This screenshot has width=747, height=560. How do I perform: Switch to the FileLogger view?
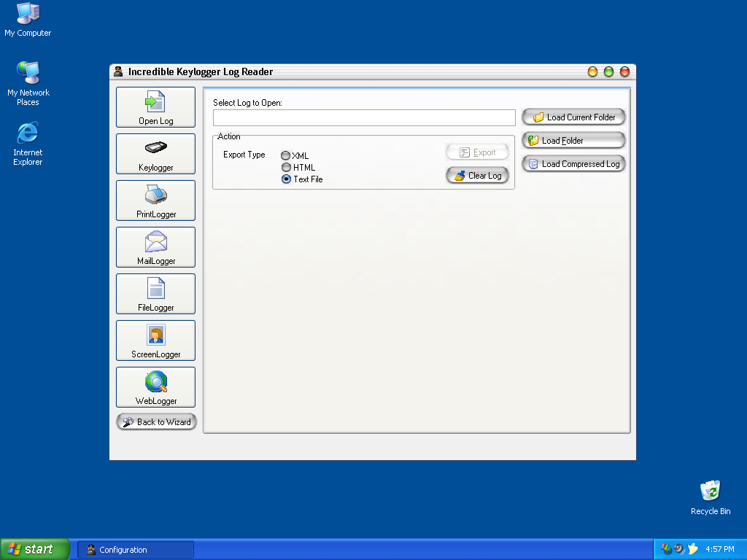pos(155,294)
